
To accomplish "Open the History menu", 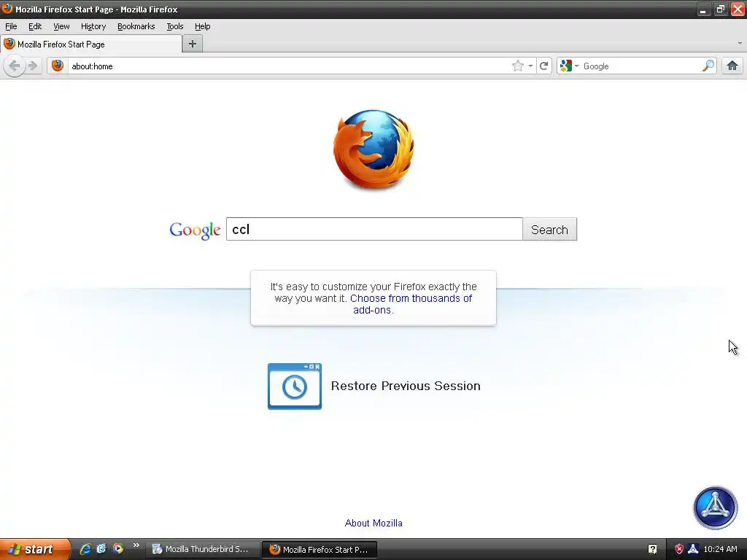I will 93,26.
